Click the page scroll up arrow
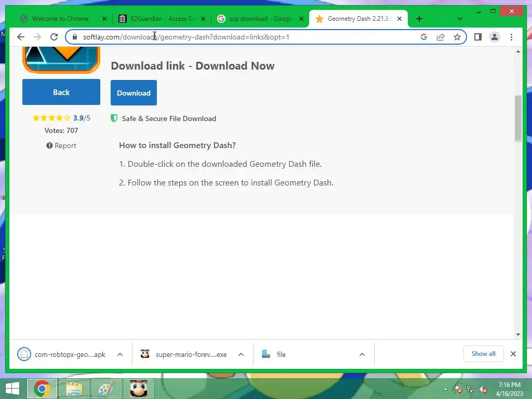Viewport: 532px width, 399px height. (x=518, y=52)
